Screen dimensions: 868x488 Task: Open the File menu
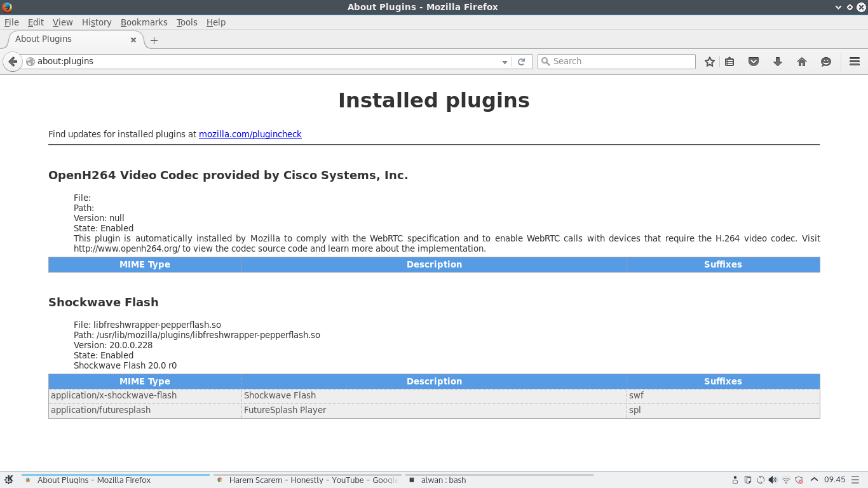[11, 22]
